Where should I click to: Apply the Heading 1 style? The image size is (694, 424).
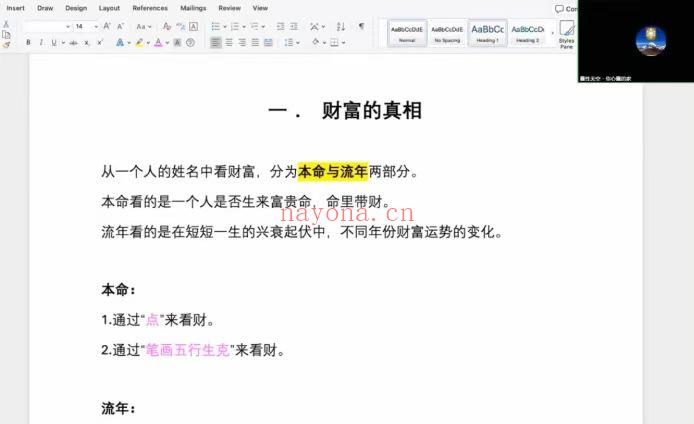click(487, 33)
